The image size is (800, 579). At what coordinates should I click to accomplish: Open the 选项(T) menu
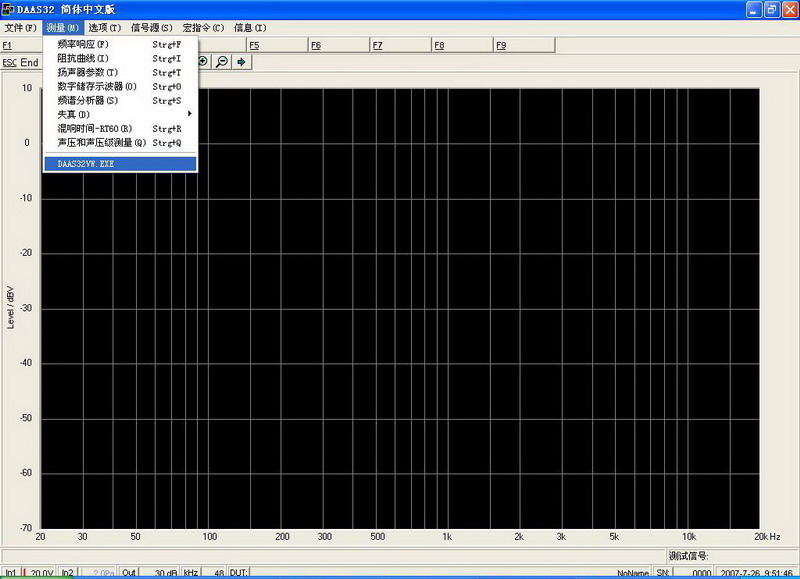(104, 27)
